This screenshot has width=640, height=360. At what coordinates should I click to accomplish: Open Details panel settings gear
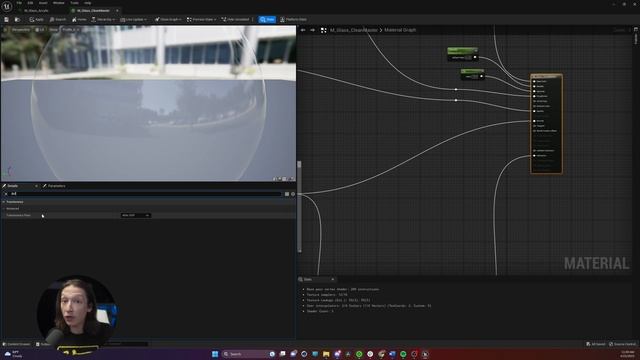[293, 194]
